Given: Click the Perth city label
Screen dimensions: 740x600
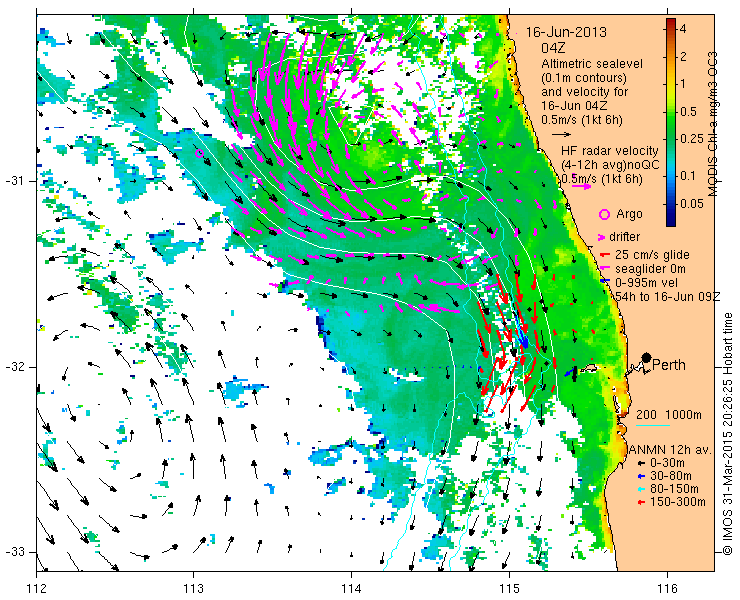Looking at the screenshot, I should (669, 365).
